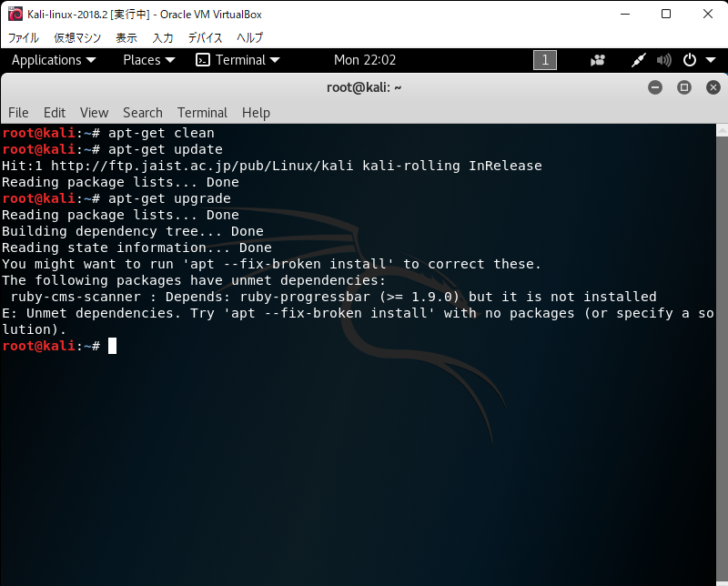Click the terminal cursor at last prompt

point(112,346)
